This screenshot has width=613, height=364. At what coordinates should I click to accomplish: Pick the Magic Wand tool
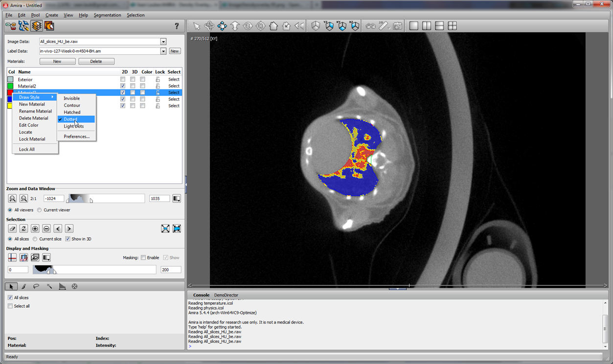tap(49, 287)
